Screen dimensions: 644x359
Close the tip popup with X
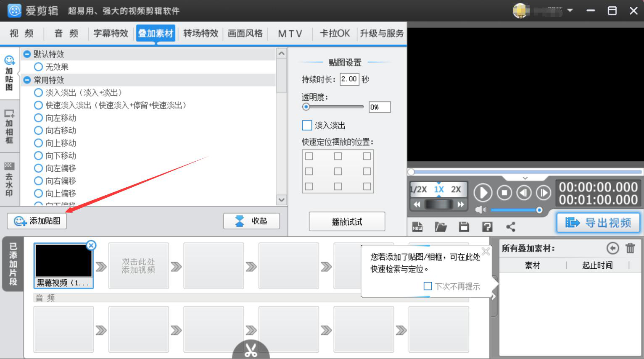(x=486, y=252)
